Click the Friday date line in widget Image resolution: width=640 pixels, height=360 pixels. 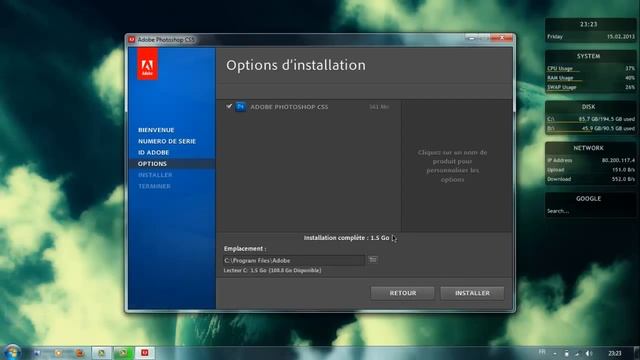tap(591, 37)
